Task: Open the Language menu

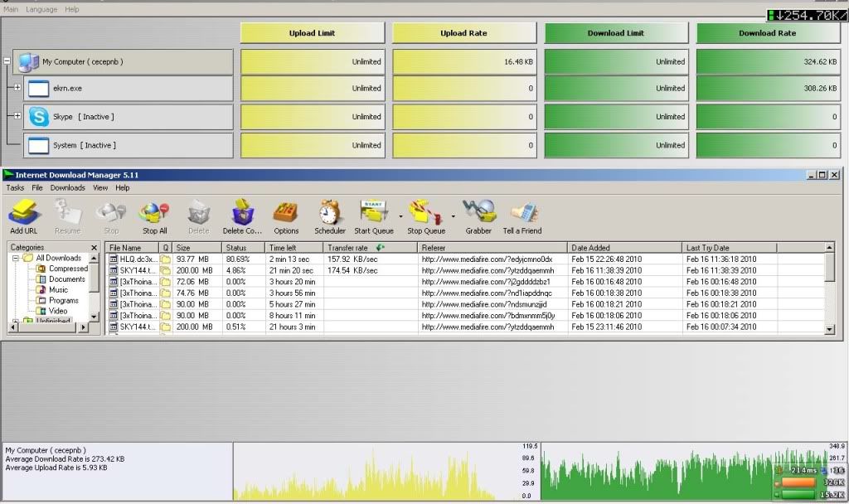Action: click(x=41, y=9)
